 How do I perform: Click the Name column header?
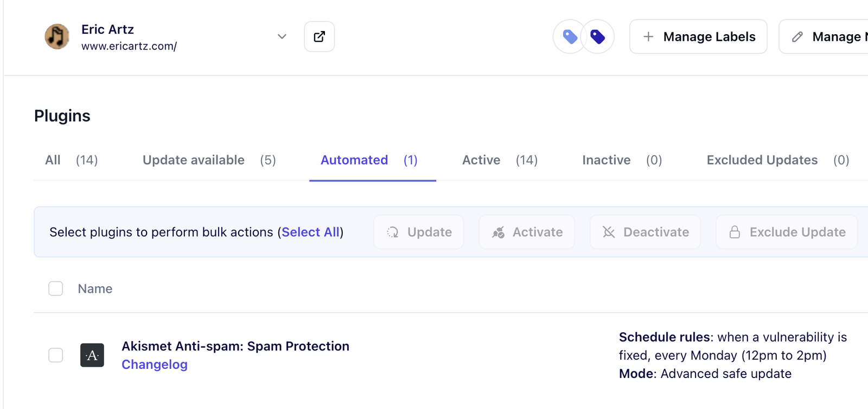point(95,288)
